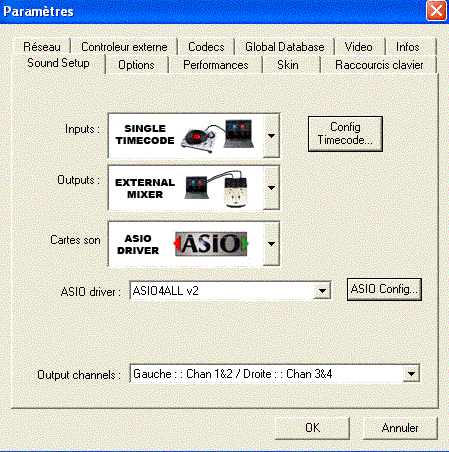Confirm settings with the OK button
Viewport: 449px width, 452px height.
coord(312,428)
